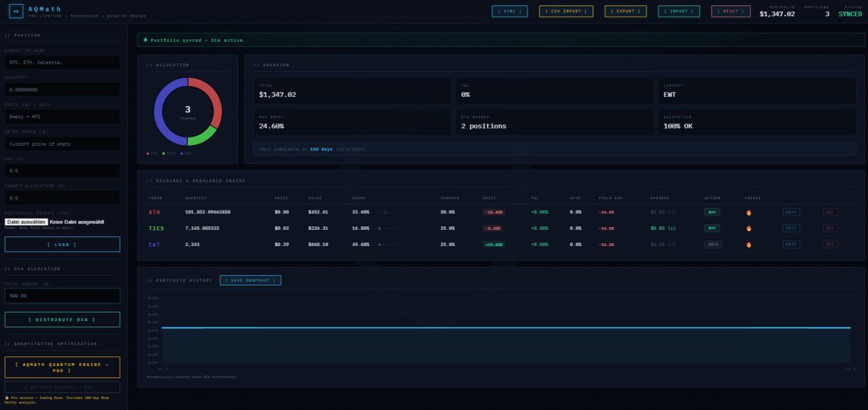Click ATH token name in holdings
The image size is (868, 410).
(x=154, y=213)
